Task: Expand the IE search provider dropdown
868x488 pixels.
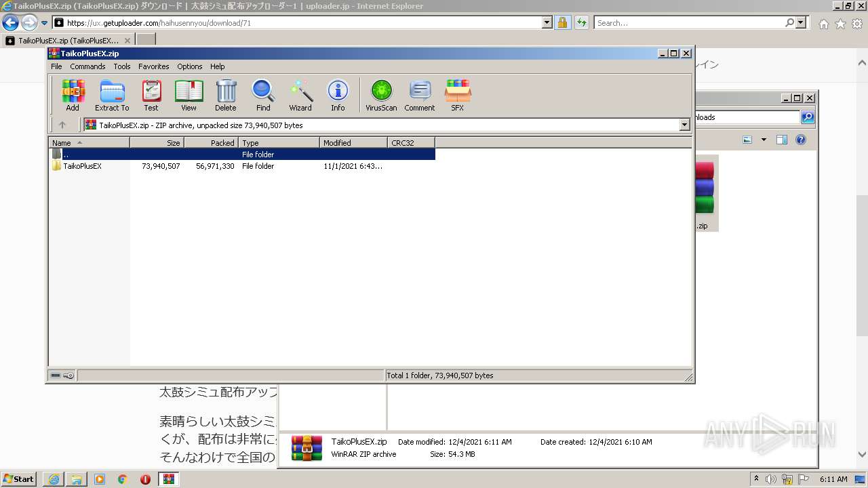Action: [802, 23]
